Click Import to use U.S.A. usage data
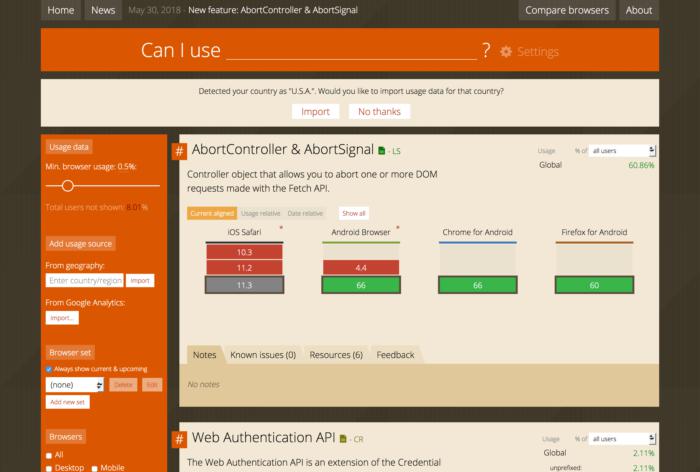This screenshot has width=700, height=472. point(315,112)
